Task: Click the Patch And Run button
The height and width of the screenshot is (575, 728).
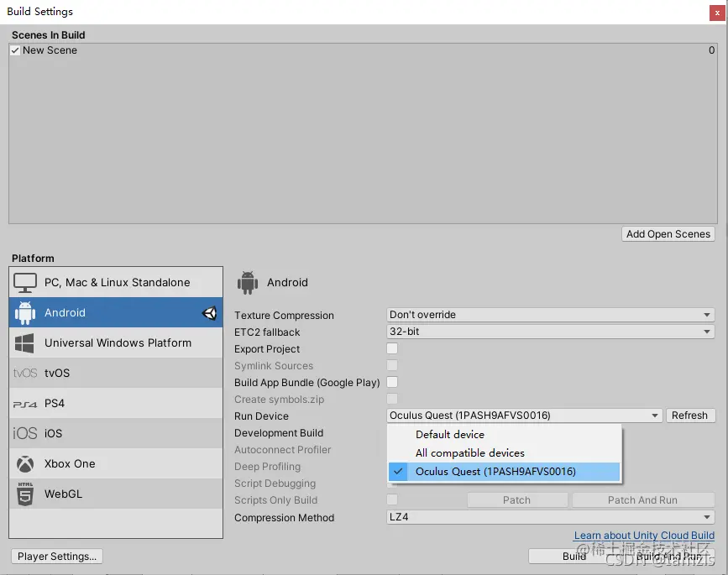Action: [x=643, y=499]
